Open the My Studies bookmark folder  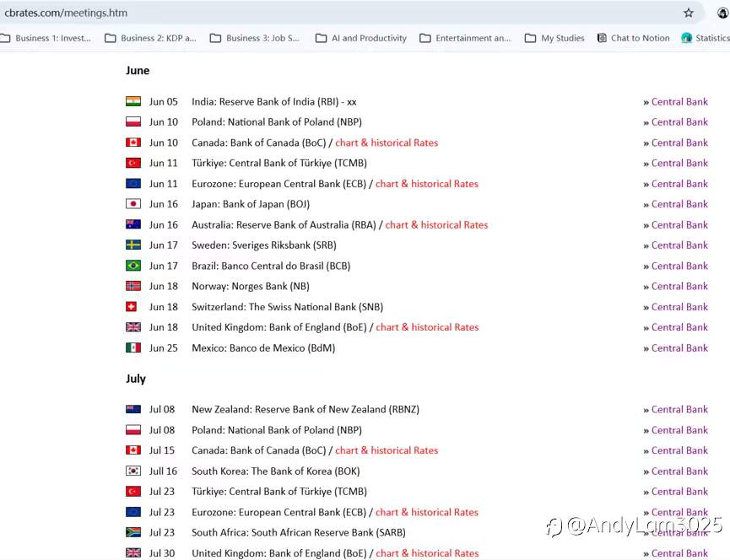coord(554,38)
